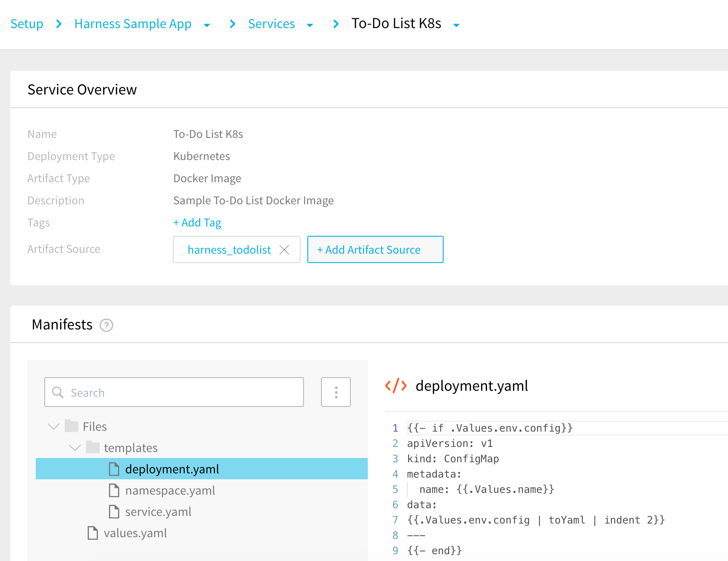
Task: Click the templates folder icon
Action: pos(93,447)
